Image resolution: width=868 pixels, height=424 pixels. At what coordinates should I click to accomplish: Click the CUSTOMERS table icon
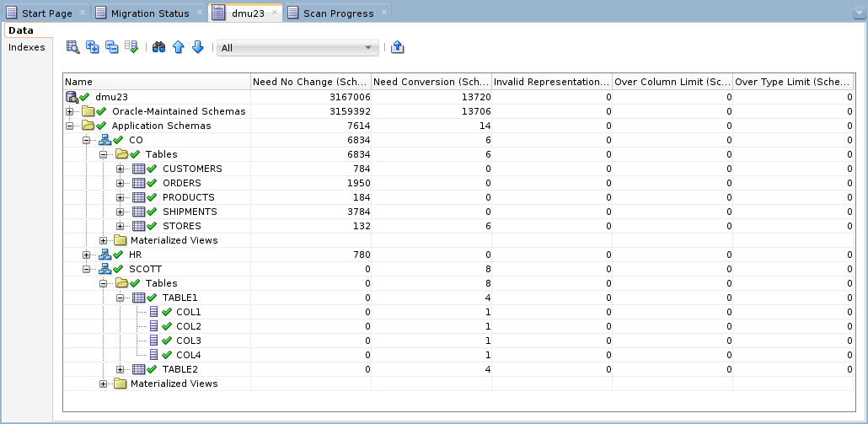(x=138, y=169)
